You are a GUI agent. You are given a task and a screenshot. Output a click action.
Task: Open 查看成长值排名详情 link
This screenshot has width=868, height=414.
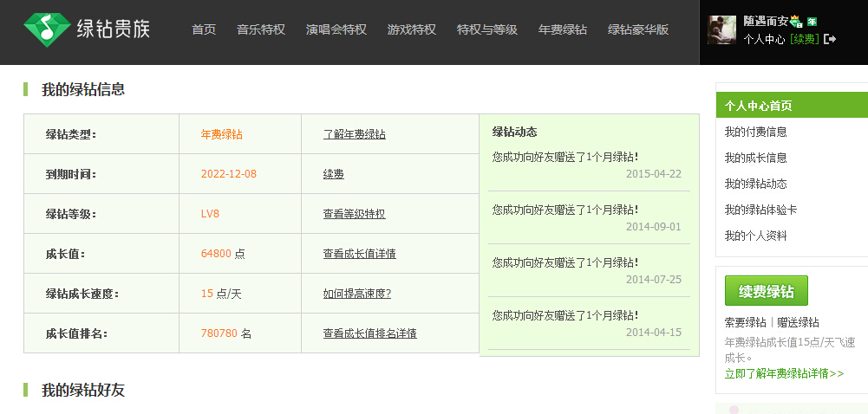tap(369, 333)
